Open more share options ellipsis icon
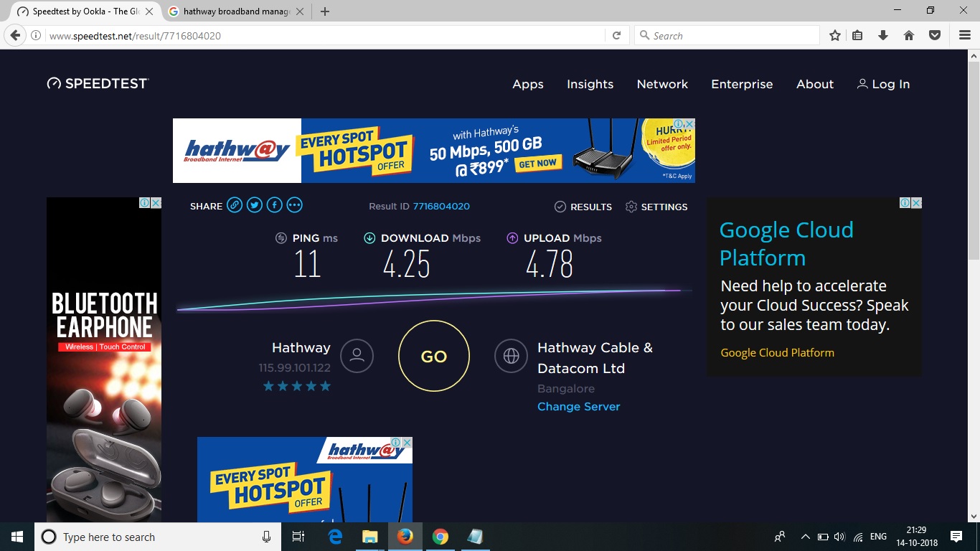The height and width of the screenshot is (551, 980). coord(295,206)
